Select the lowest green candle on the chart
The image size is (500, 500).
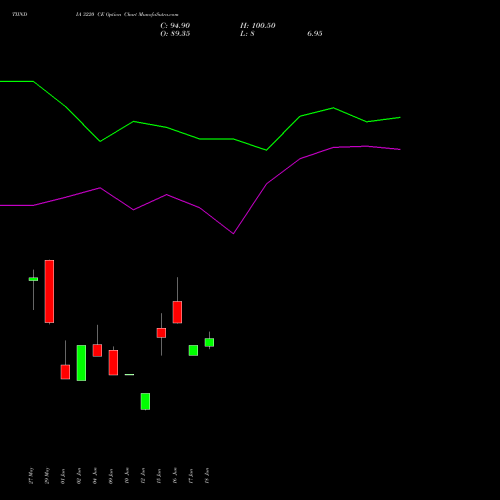(145, 401)
